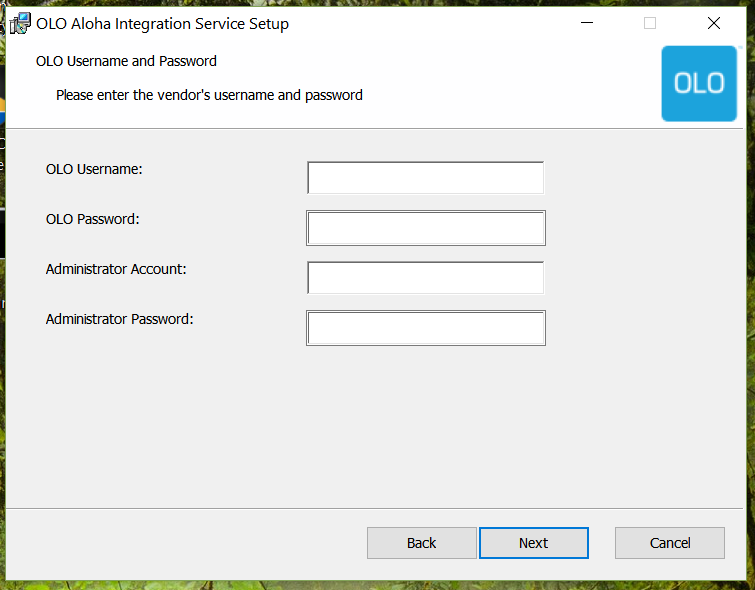Click the "OLO Password:" label
This screenshot has width=755, height=590.
coord(92,219)
